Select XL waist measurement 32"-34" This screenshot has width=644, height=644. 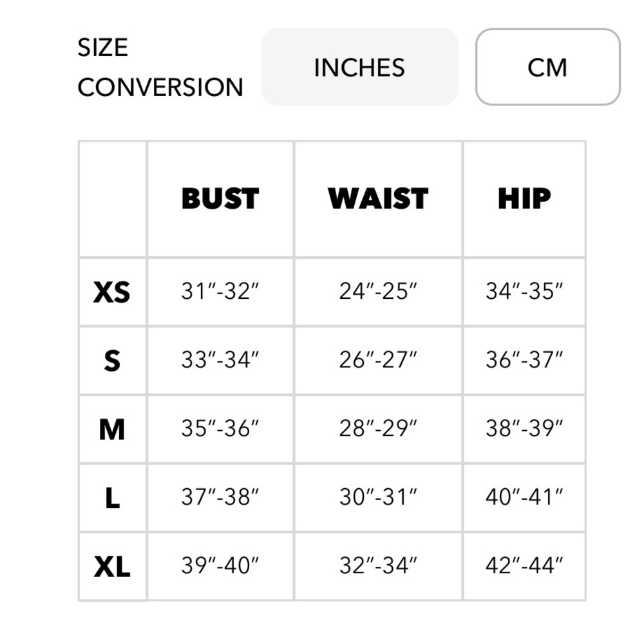tap(378, 565)
